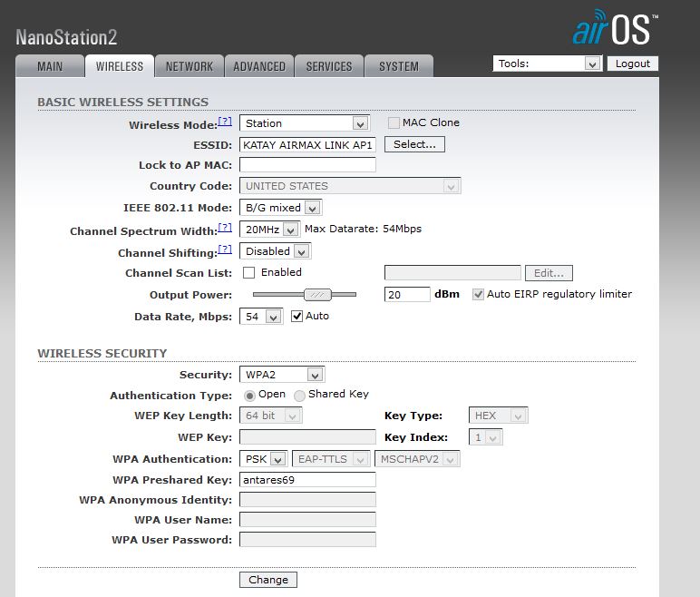Open the Tools dropdown
Viewport: 700px width, 597px height.
click(548, 64)
